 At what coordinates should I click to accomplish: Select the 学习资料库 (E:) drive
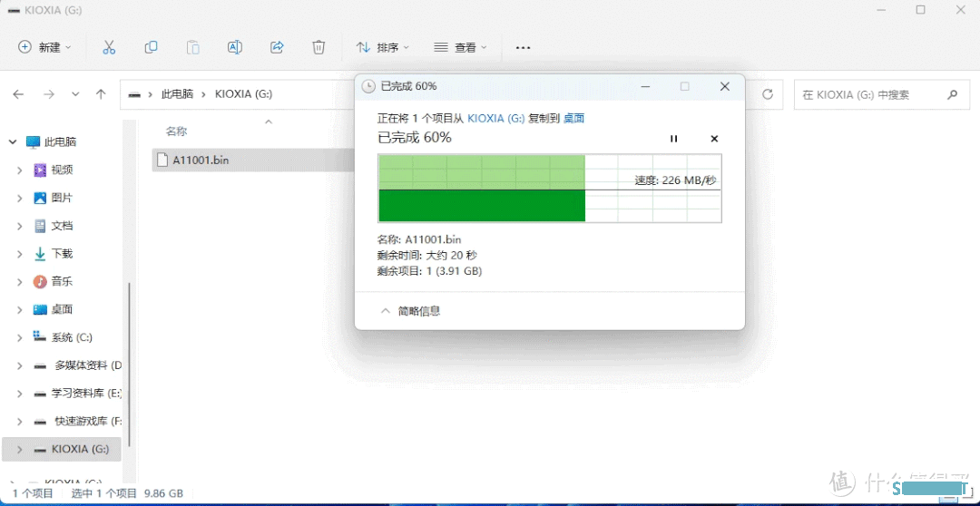(x=86, y=394)
